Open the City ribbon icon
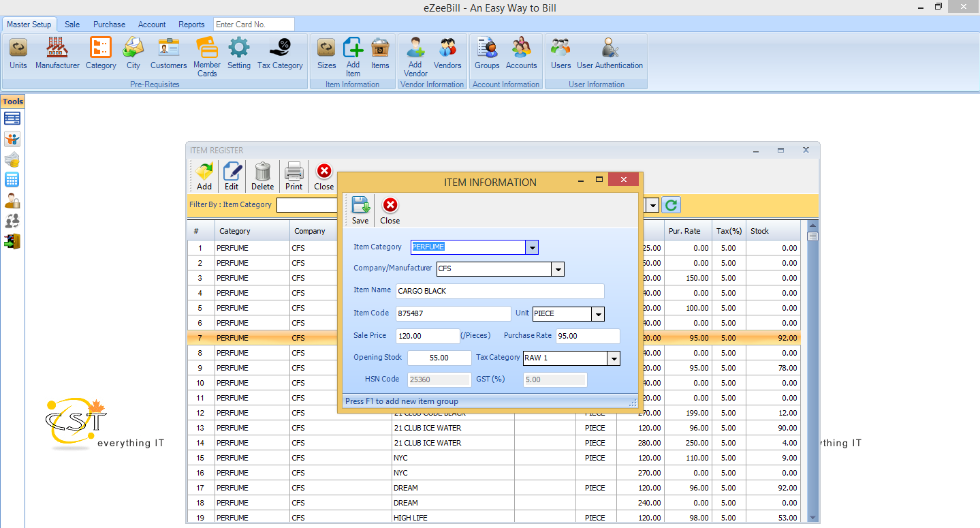This screenshot has height=528, width=980. [x=133, y=54]
